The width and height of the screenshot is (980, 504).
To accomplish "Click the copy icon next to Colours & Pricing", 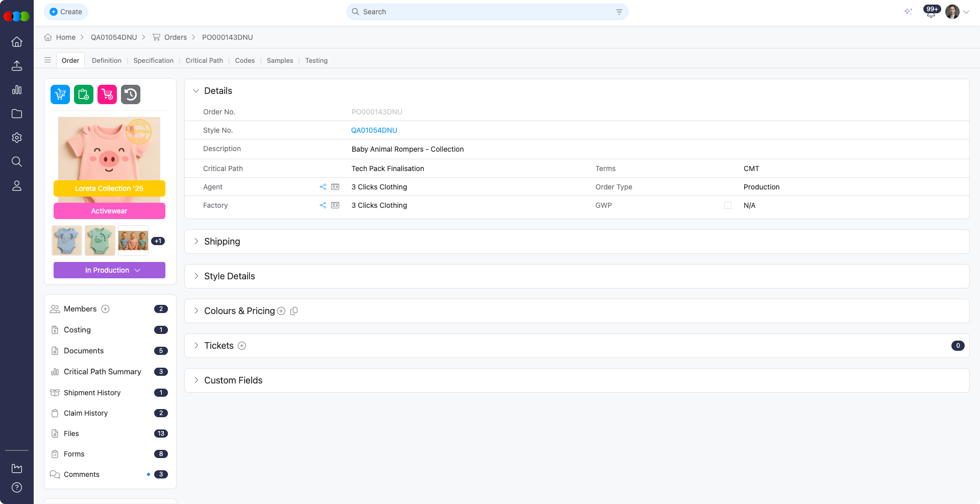I will [x=294, y=311].
